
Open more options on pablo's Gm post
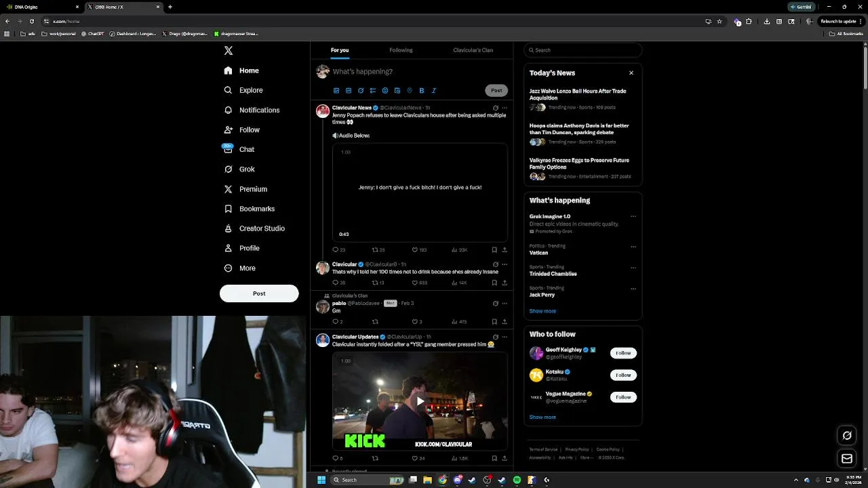(505, 303)
